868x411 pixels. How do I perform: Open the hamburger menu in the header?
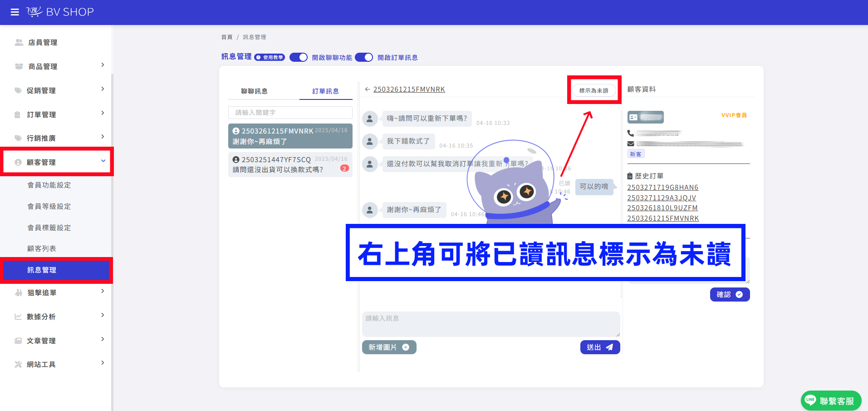click(15, 12)
